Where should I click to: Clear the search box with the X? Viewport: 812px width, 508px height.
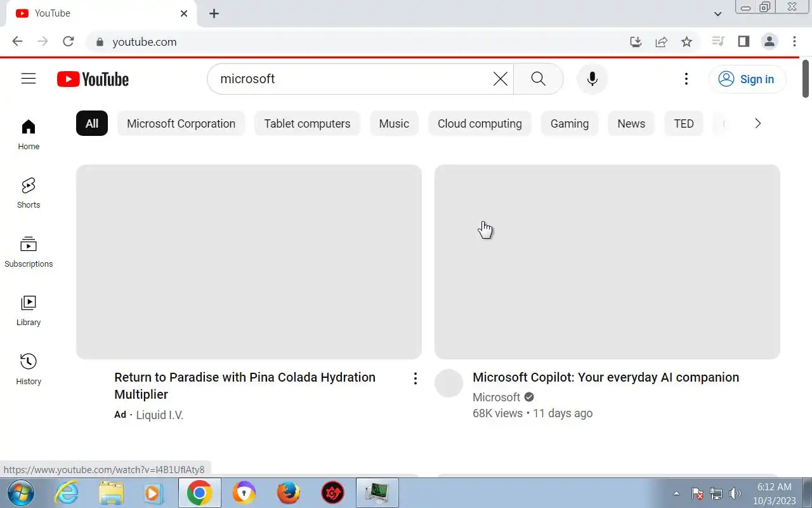click(x=501, y=79)
